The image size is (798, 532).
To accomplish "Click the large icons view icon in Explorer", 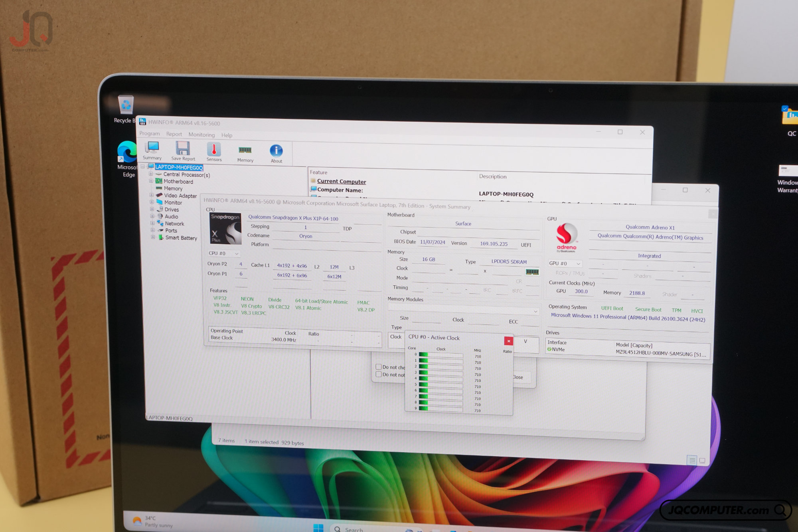I will [702, 461].
